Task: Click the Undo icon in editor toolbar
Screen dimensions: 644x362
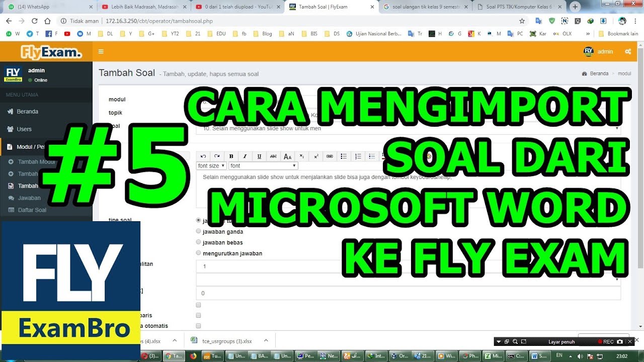Action: (203, 156)
